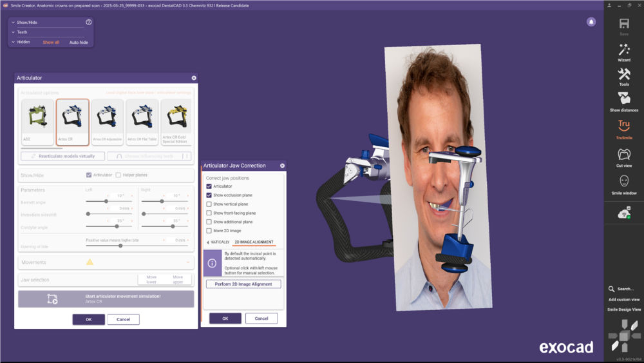This screenshot has height=363, width=644.
Task: Expand the Movements section dropdown arrow
Action: (187, 262)
